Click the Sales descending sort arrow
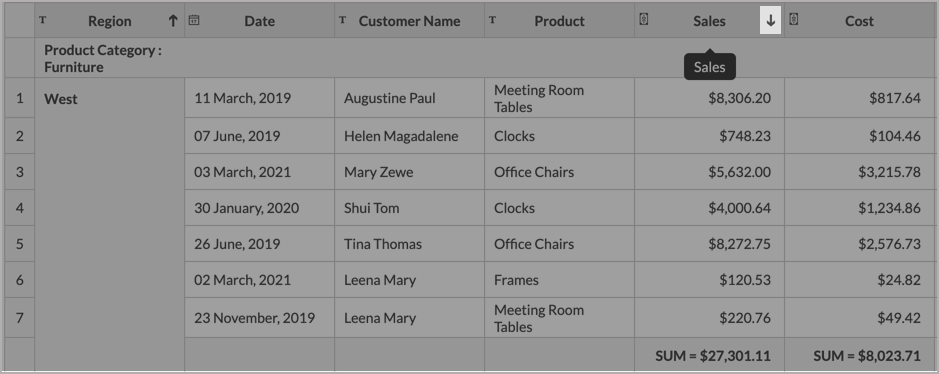Viewport: 939px width, 374px height. tap(770, 21)
